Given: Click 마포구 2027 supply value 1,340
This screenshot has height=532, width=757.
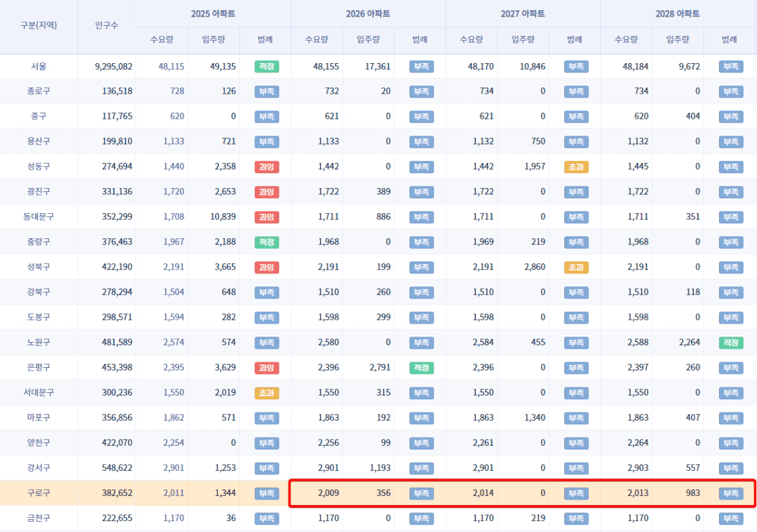Looking at the screenshot, I should pos(535,417).
